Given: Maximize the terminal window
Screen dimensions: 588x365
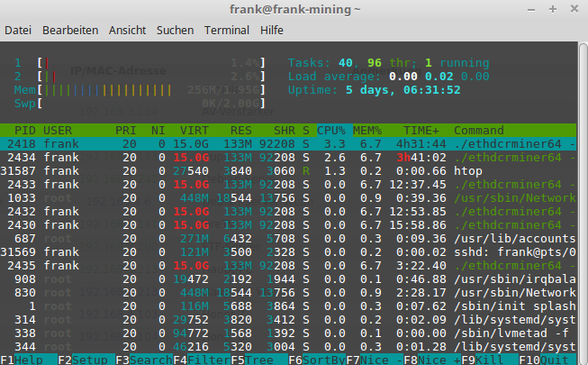Looking at the screenshot, I should pos(553,9).
